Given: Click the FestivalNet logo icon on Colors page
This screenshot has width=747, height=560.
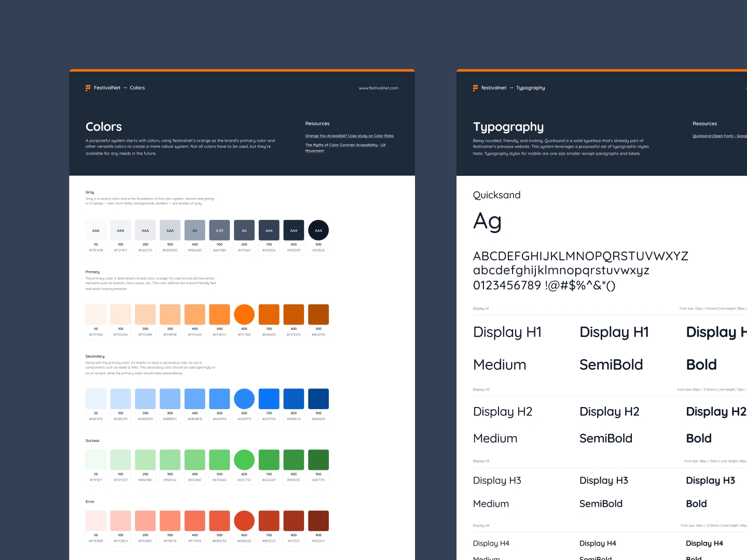Looking at the screenshot, I should point(88,88).
